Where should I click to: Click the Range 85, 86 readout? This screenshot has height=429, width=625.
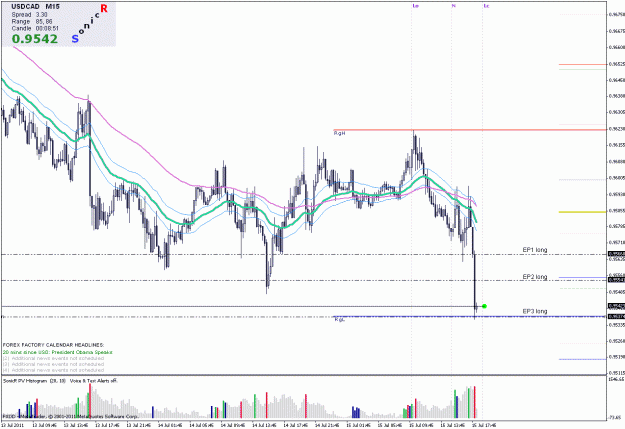(x=32, y=22)
